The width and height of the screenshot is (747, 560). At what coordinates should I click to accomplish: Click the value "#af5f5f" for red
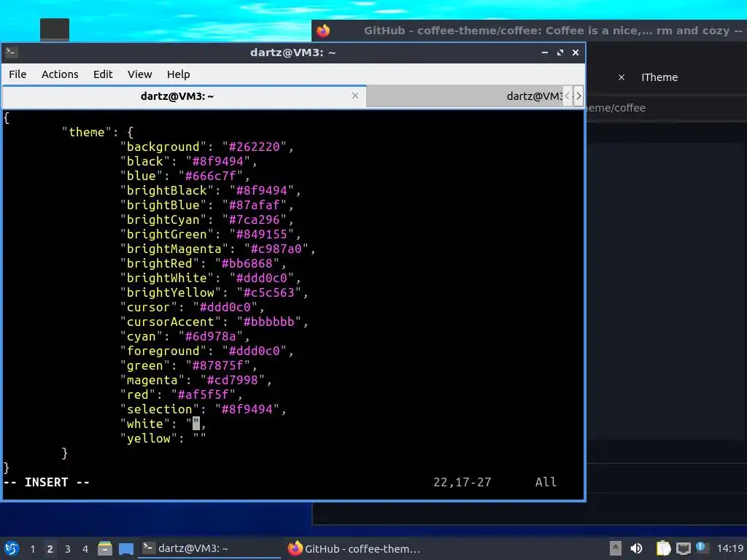pyautogui.click(x=204, y=394)
